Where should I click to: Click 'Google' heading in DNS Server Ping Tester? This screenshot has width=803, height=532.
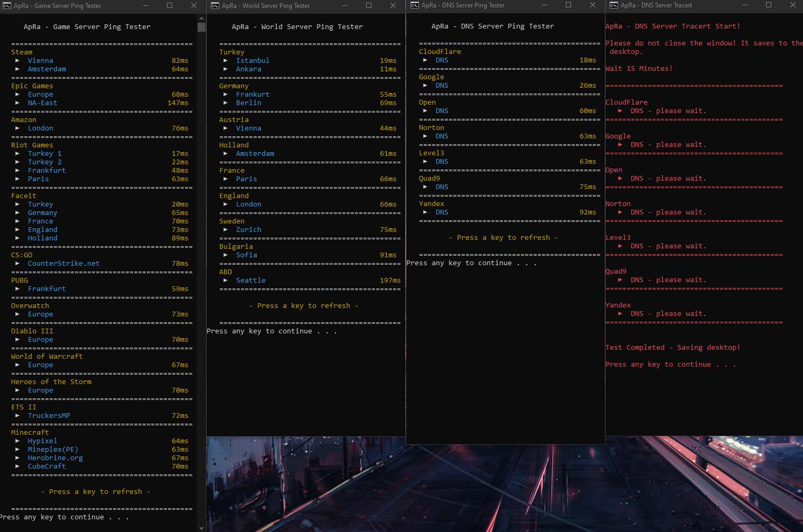click(x=432, y=77)
